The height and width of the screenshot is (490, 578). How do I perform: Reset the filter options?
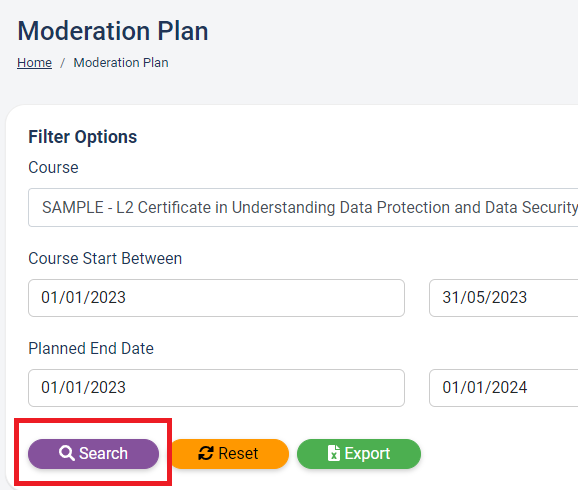[230, 453]
